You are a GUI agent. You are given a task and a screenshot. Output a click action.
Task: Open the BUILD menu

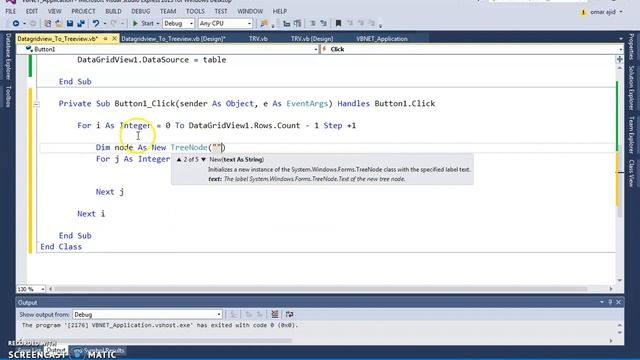(x=113, y=11)
